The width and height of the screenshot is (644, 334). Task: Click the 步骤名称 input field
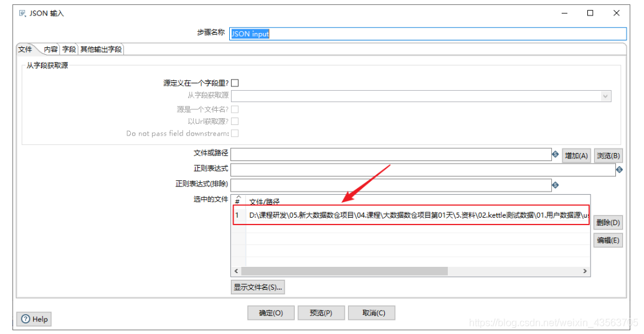pyautogui.click(x=427, y=34)
